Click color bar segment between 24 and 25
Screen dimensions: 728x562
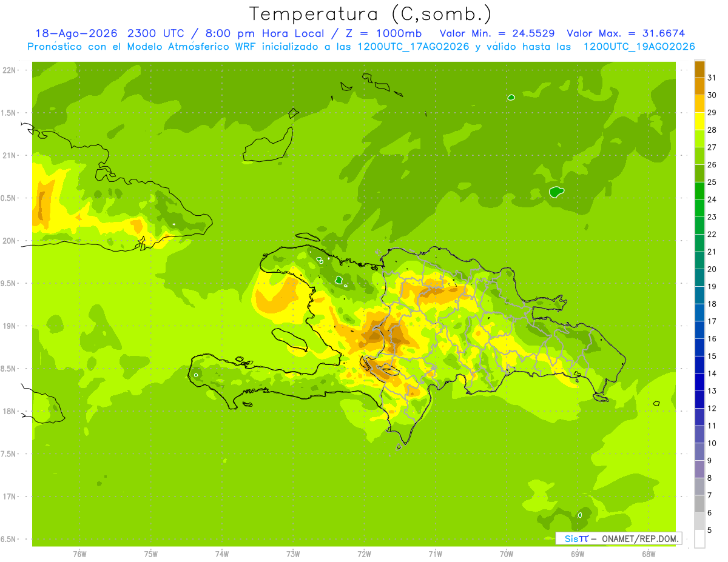699,190
